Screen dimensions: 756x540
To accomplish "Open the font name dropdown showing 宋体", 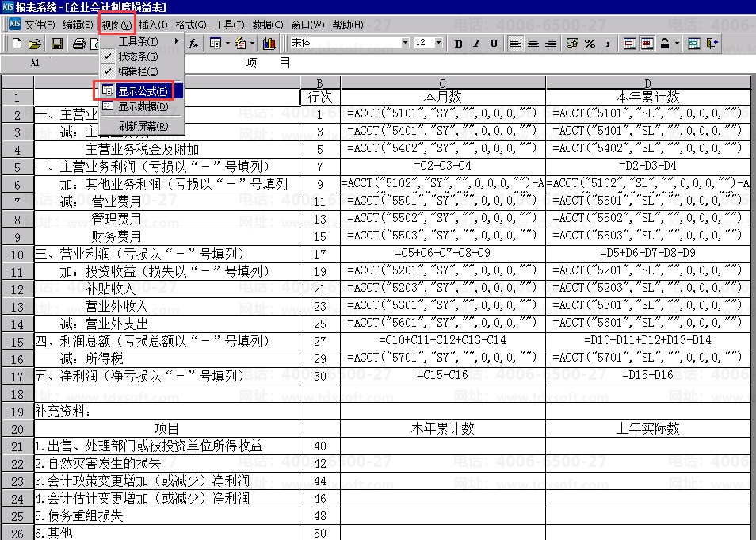I will [403, 43].
